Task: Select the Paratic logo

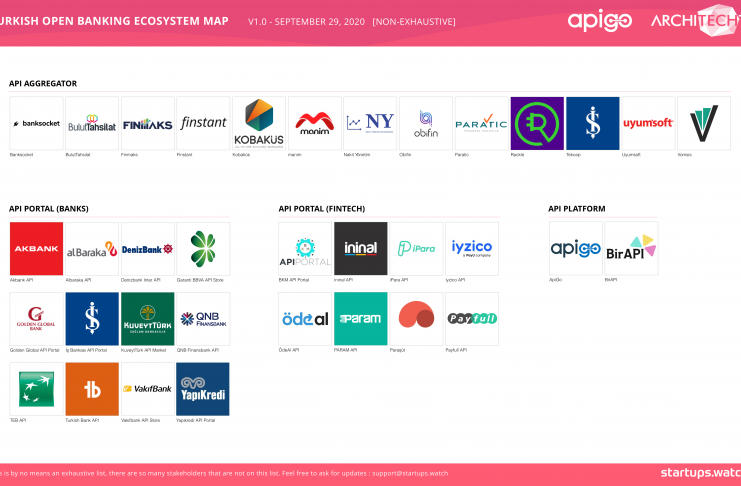Action: (482, 123)
